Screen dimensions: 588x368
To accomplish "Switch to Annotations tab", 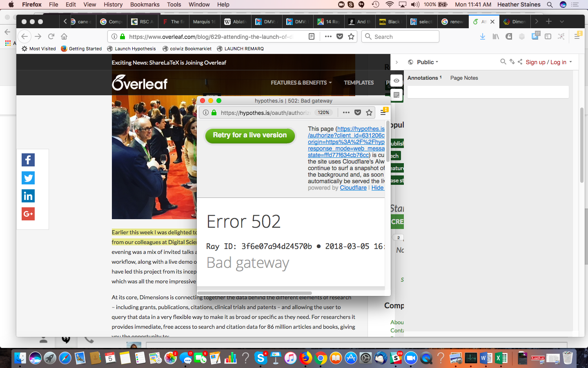I will 424,78.
